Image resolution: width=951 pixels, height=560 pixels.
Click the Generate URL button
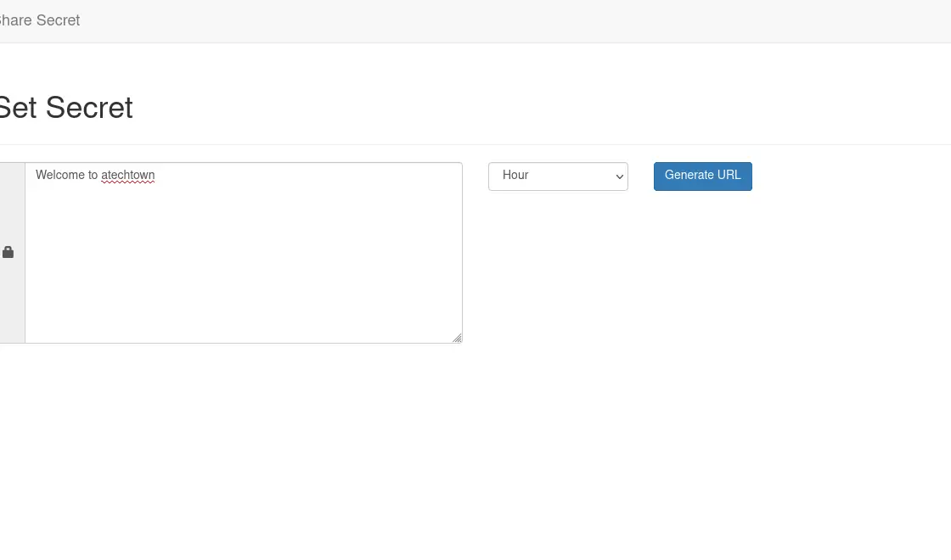coord(702,176)
